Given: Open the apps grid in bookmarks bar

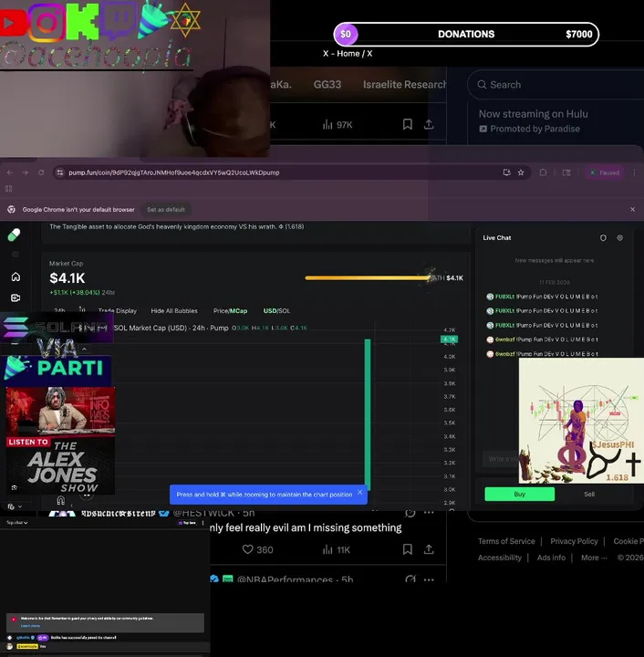Looking at the screenshot, I should (9, 189).
